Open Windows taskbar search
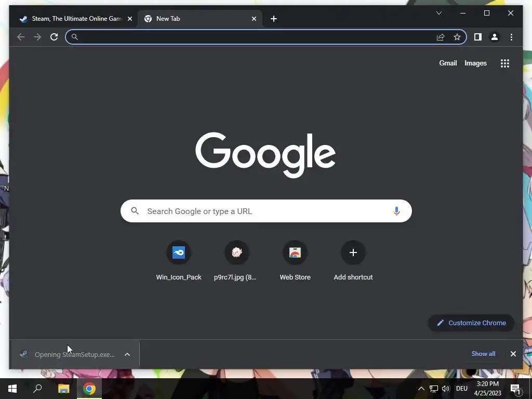The width and height of the screenshot is (532, 399). 37,389
